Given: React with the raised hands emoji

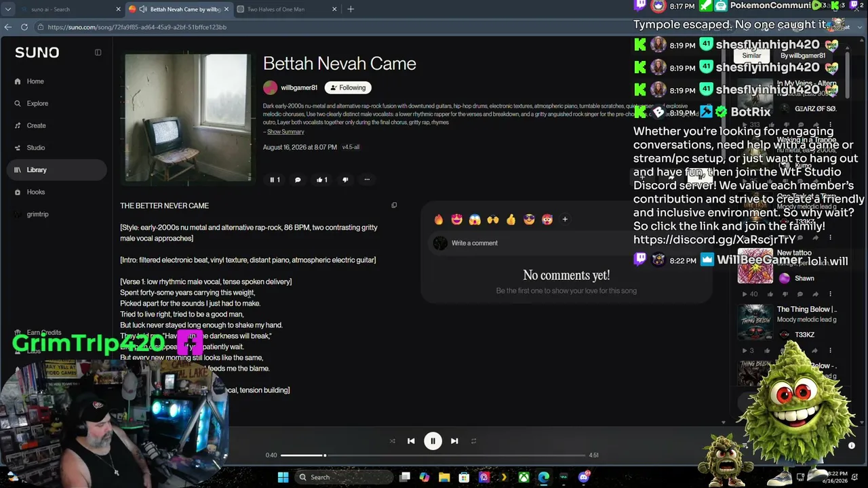Looking at the screenshot, I should coord(492,219).
